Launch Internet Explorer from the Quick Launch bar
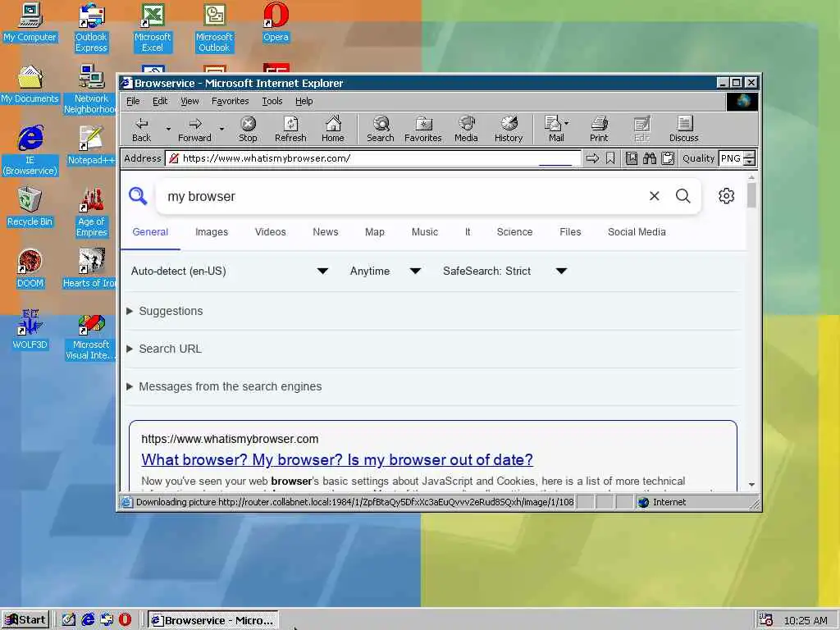840x630 pixels. click(88, 620)
